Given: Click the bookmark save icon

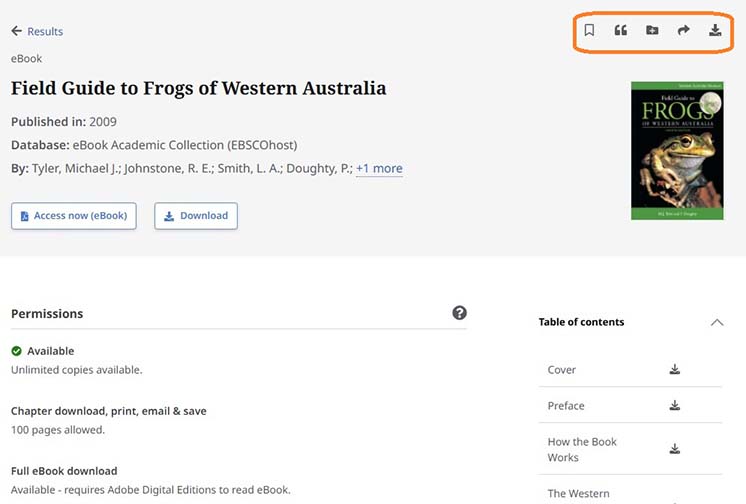Looking at the screenshot, I should pos(589,30).
